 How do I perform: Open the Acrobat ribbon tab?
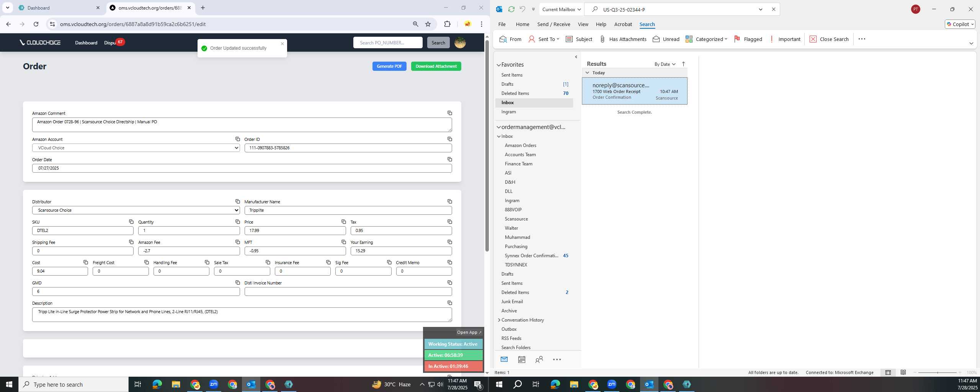click(x=623, y=24)
